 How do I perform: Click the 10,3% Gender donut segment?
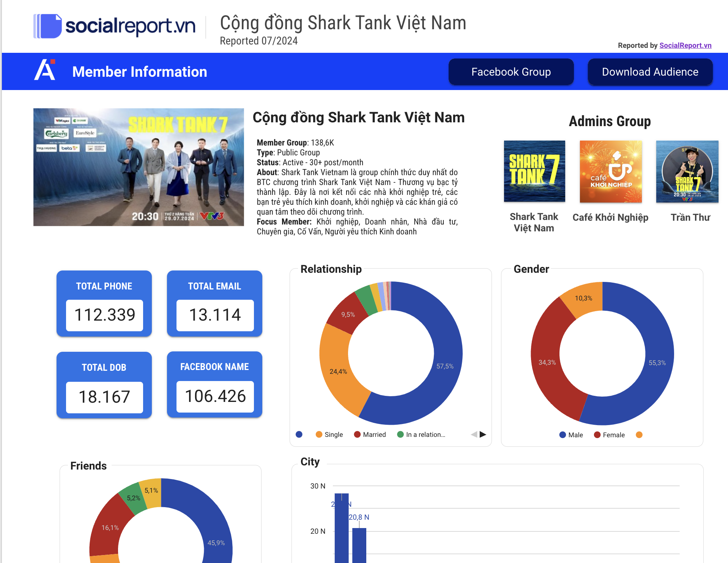coord(583,298)
